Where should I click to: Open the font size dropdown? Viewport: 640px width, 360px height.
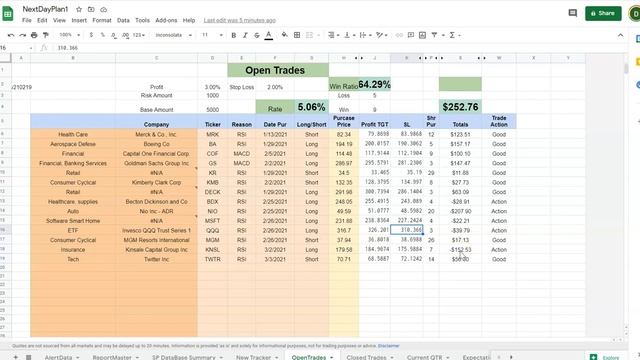(x=212, y=36)
